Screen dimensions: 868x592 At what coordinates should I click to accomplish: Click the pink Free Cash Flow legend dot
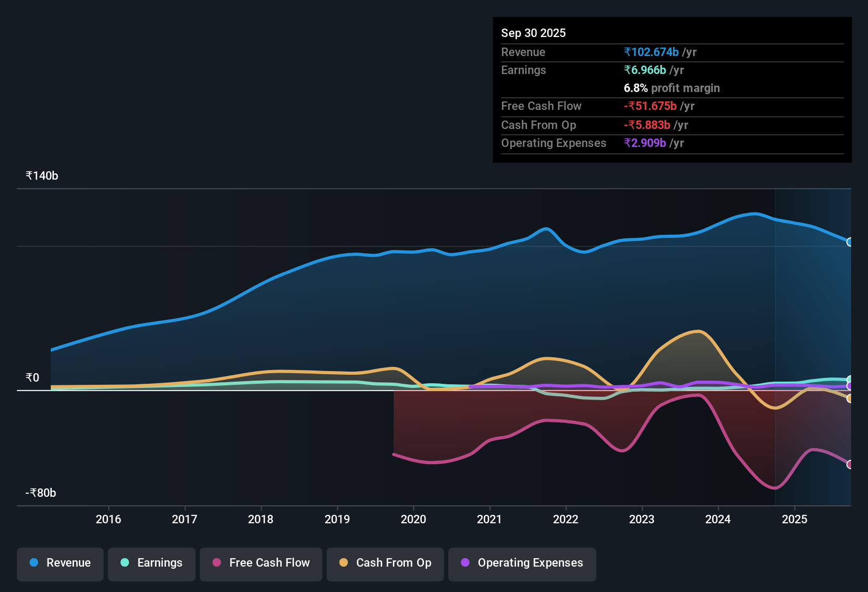tap(217, 563)
